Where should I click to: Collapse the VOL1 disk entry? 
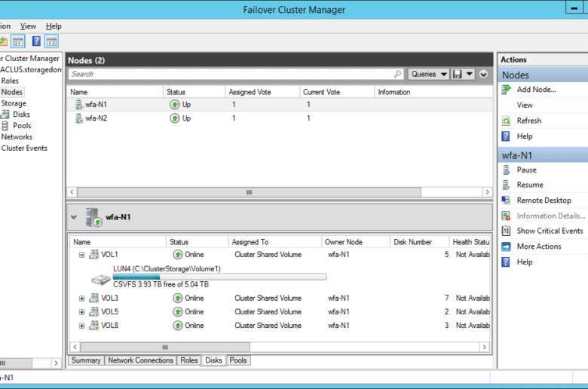click(x=81, y=255)
